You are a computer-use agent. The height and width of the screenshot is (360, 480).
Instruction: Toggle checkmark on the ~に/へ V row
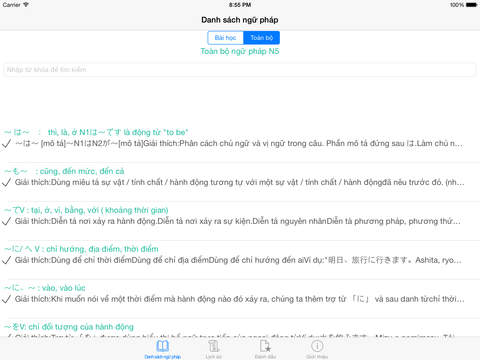coord(7,260)
